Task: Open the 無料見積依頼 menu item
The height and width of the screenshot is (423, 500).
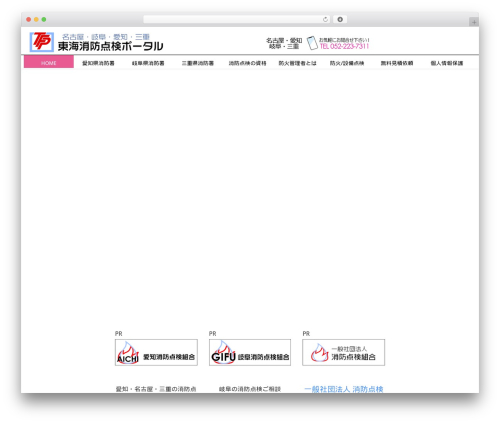Action: point(397,63)
